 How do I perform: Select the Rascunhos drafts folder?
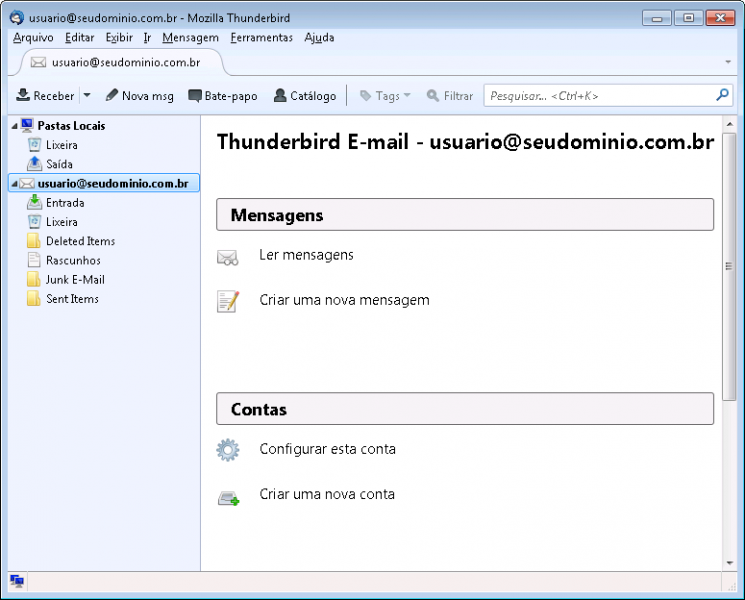tap(73, 261)
